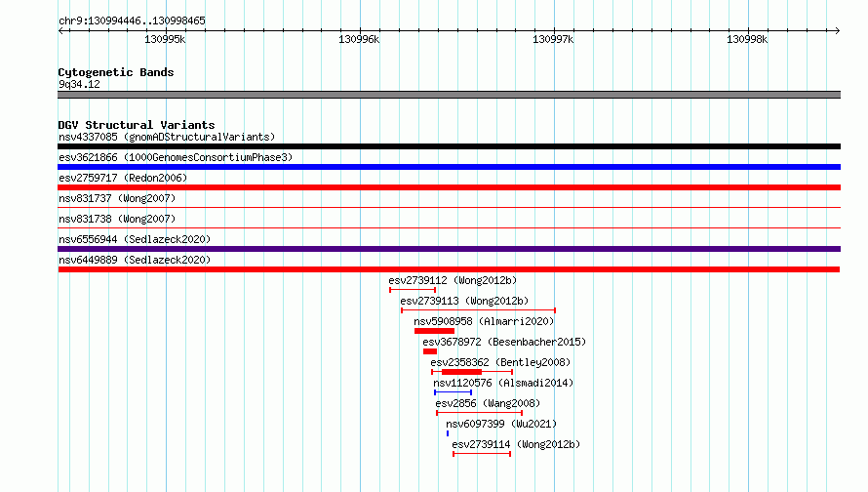The width and height of the screenshot is (868, 492).
Task: Open the esv3678972 (Besenbacher2015) label
Action: pos(504,342)
